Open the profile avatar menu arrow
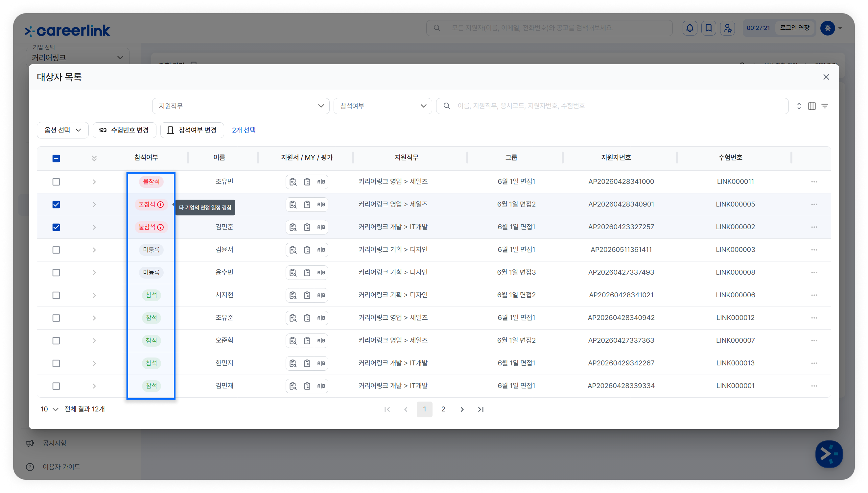Screen dimensions: 868x493 click(x=840, y=28)
